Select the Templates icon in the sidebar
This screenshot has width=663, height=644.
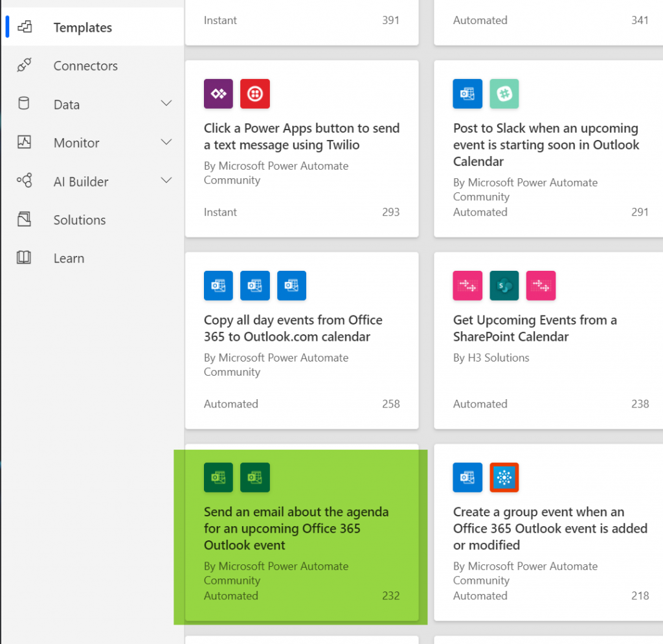click(24, 27)
